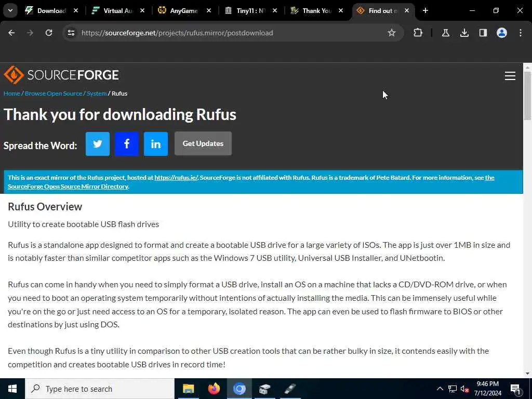Open the 9:46 PM clock and calendar
Screen dimensions: 532x399
tap(487, 389)
